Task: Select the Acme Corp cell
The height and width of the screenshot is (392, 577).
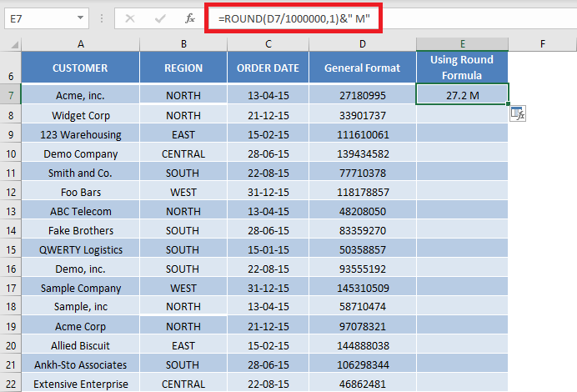Action: [80, 326]
